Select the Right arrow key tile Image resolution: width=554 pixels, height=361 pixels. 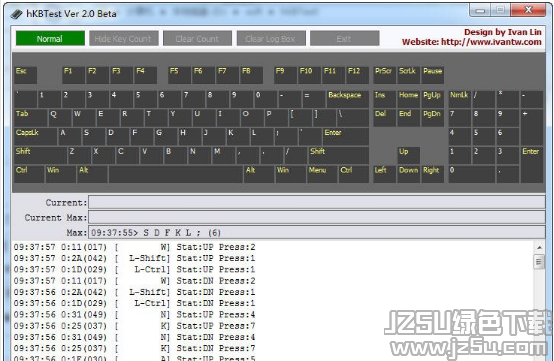coord(432,174)
